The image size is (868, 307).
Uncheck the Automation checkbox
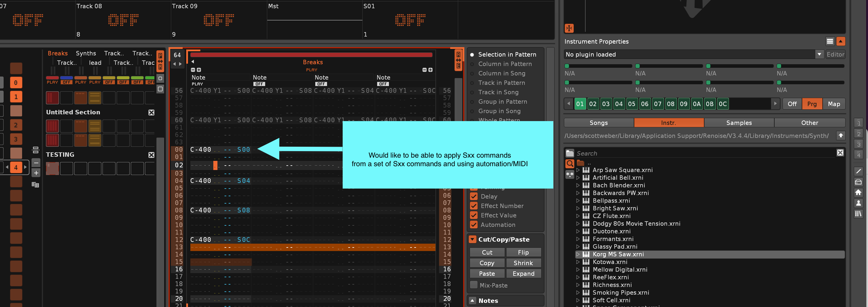click(x=473, y=225)
